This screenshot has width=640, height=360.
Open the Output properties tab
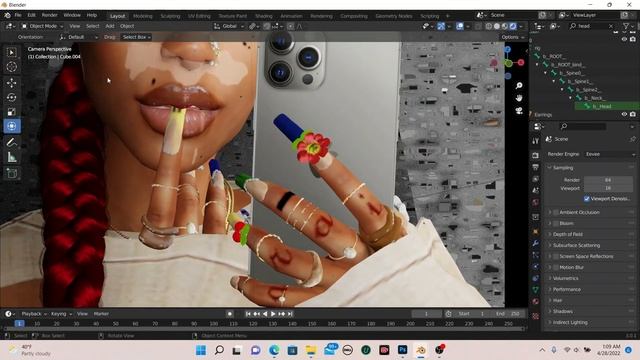point(536,167)
